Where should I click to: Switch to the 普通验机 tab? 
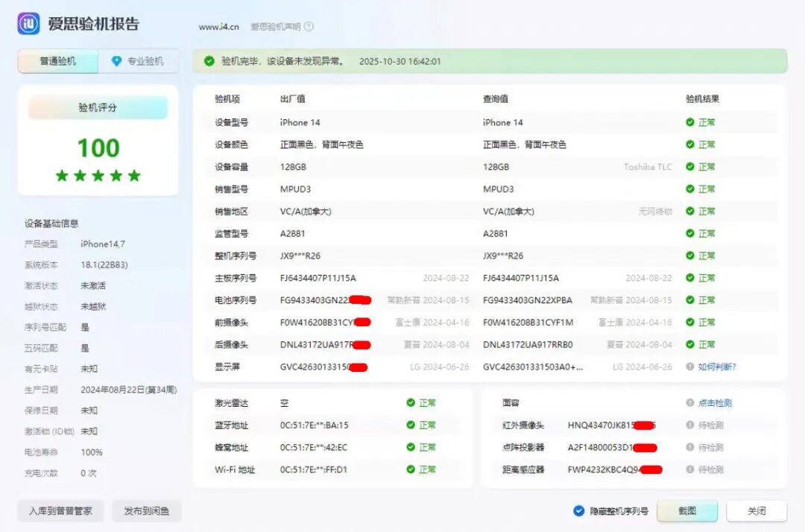58,61
